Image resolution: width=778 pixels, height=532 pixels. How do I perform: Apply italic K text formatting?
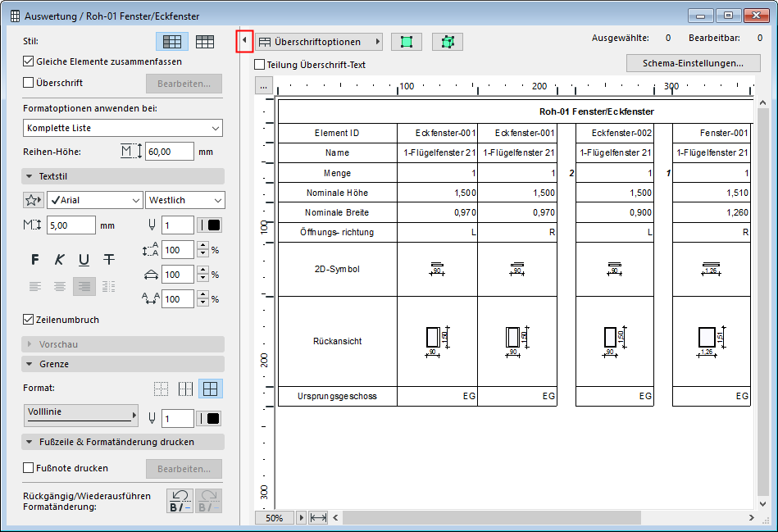pos(59,260)
